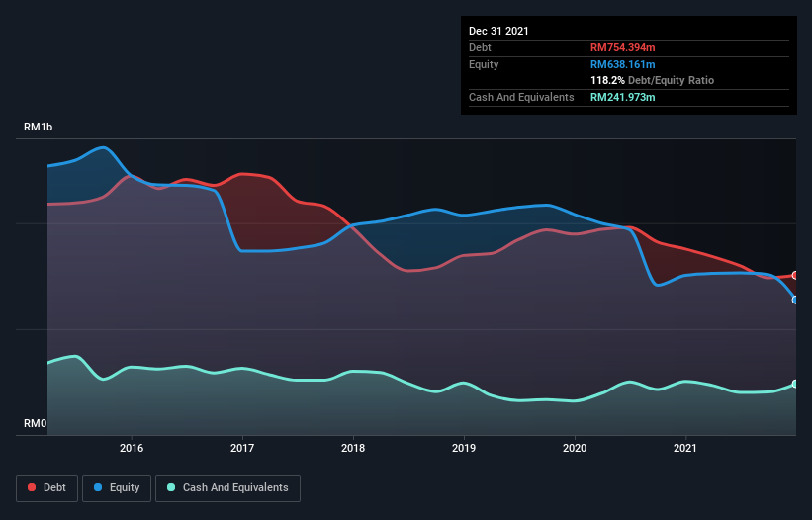Click the RM638.161m equity value
The width and height of the screenshot is (812, 520).
tap(622, 64)
